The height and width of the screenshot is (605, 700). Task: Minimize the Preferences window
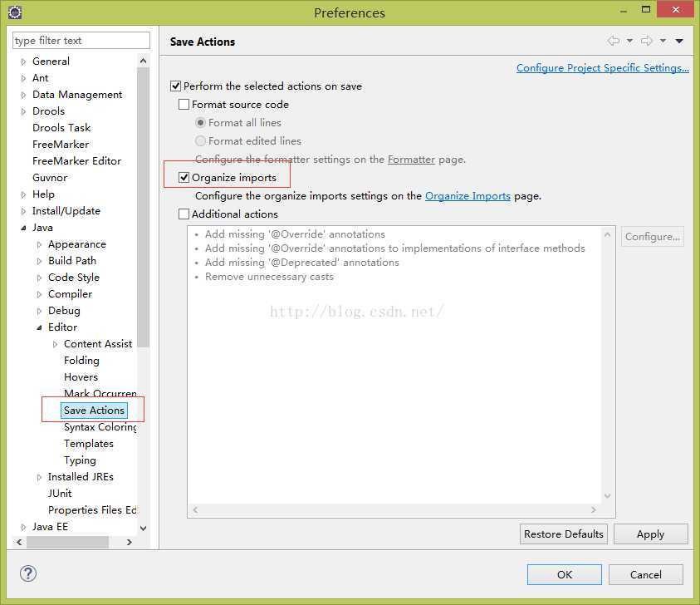[624, 10]
